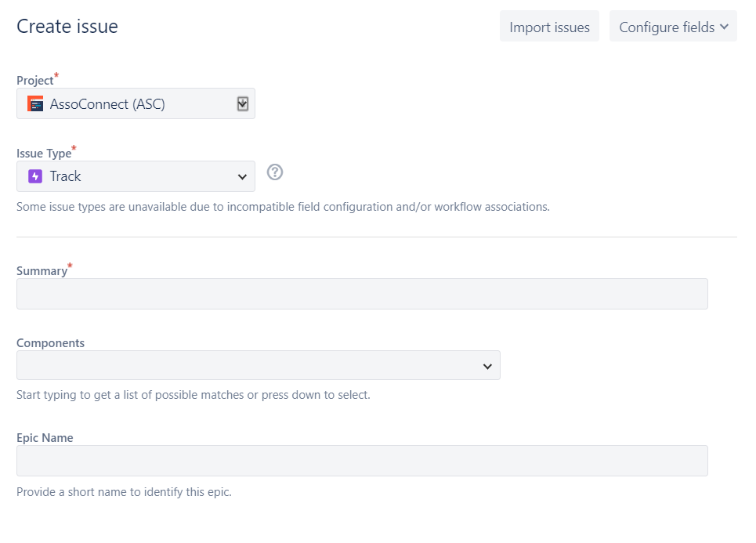
Task: Click the 'Some issue types are unavailable' note
Action: (x=283, y=207)
